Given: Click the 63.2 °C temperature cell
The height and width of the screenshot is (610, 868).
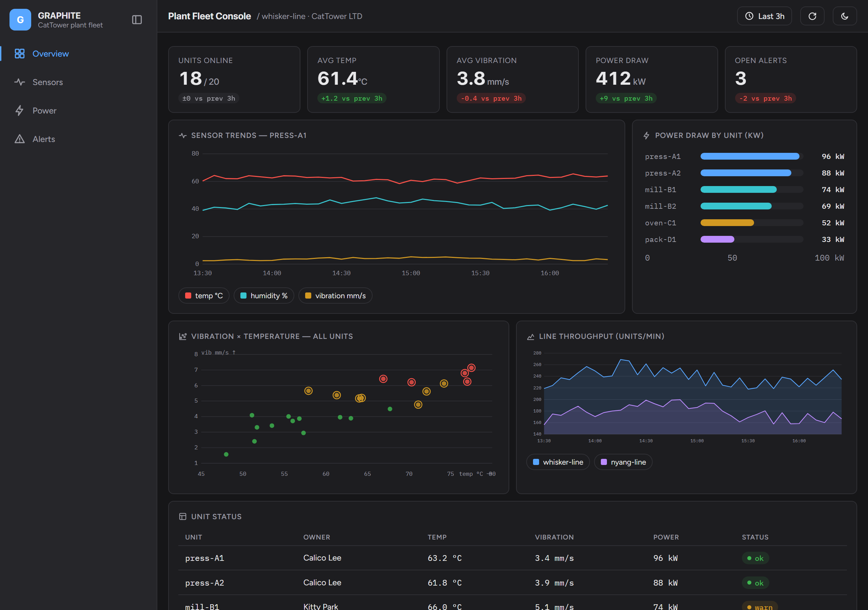Looking at the screenshot, I should [x=445, y=558].
